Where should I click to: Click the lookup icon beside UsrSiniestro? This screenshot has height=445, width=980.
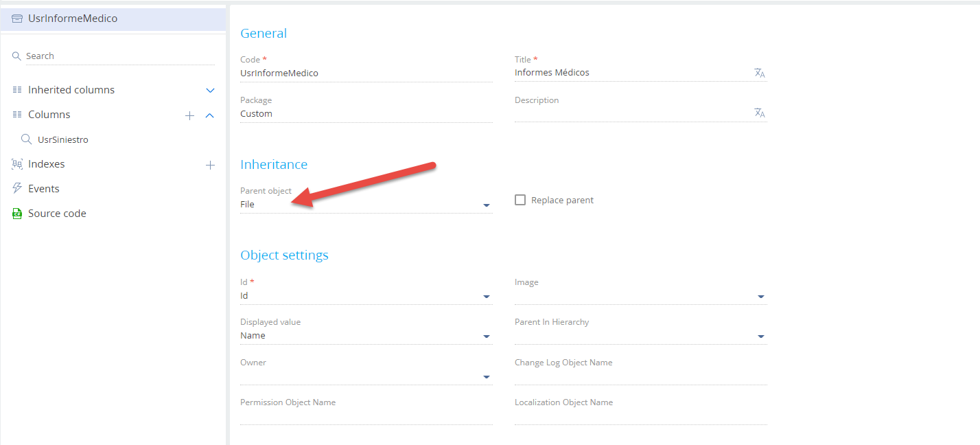26,139
